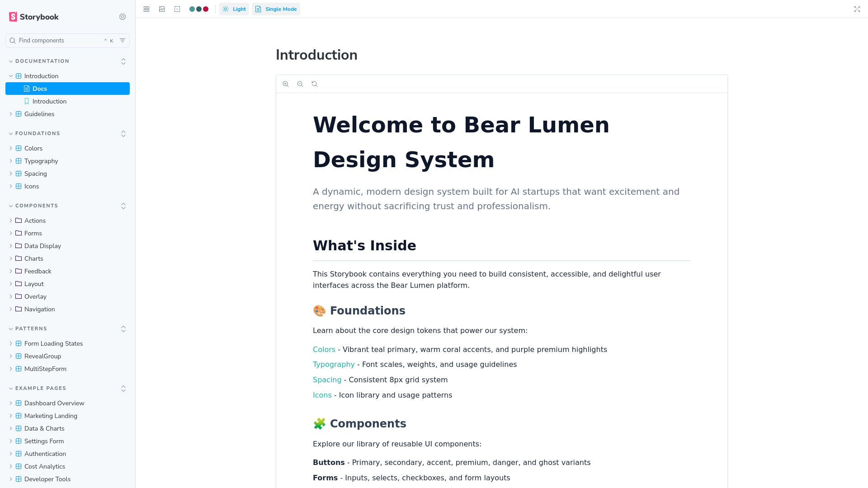
Task: Open the Forms folder
Action: [x=67, y=233]
